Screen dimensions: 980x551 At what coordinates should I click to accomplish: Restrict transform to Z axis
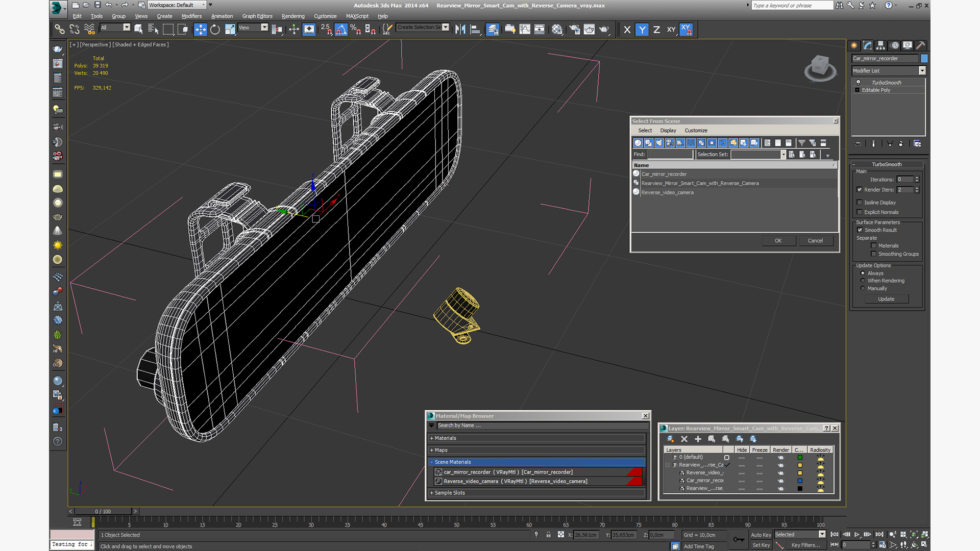pos(656,30)
